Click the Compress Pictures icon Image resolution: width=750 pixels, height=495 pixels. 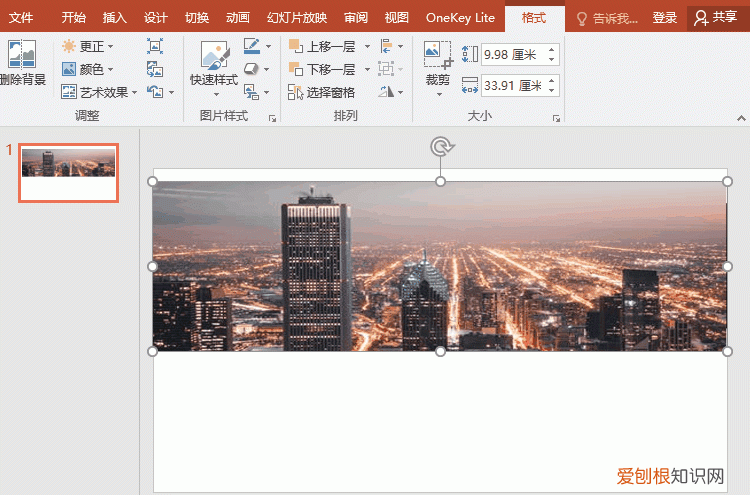155,47
